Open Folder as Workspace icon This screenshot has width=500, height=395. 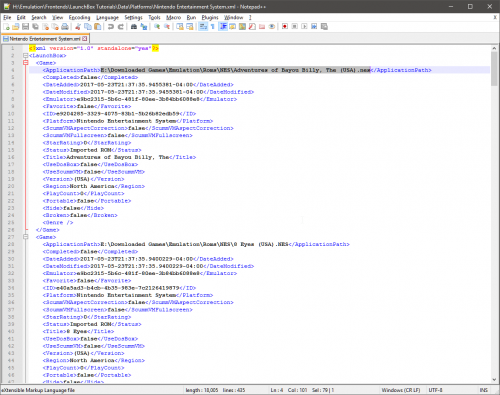(x=262, y=27)
